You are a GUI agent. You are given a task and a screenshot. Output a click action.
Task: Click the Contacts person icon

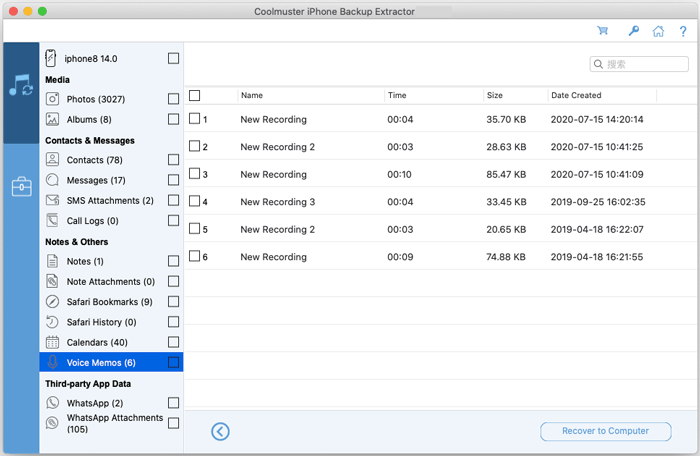(x=52, y=159)
